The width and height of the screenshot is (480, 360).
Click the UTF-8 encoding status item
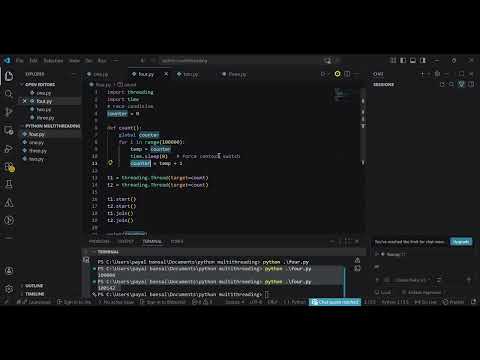point(256,302)
